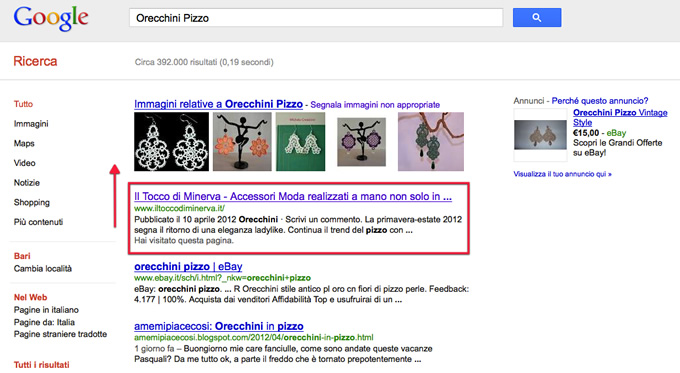Image resolution: width=680 pixels, height=373 pixels.
Task: Click Circa 392.000 risultati text
Action: point(204,62)
